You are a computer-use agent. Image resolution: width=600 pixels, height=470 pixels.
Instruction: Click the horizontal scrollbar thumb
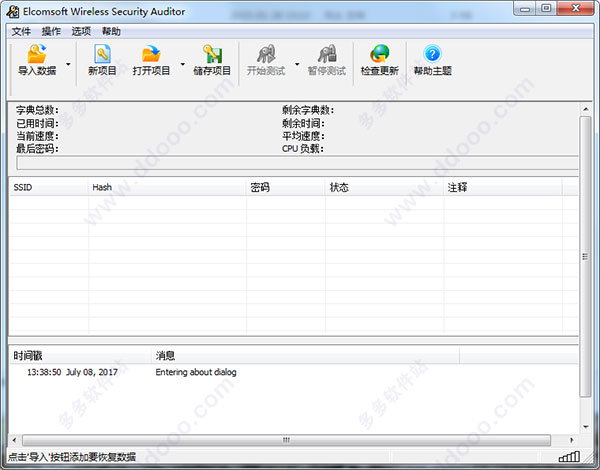(286, 440)
